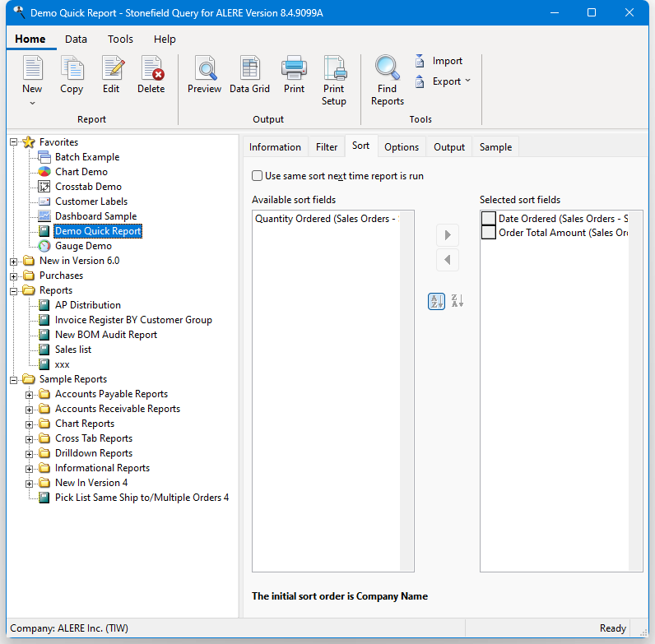This screenshot has height=644, width=655.
Task: Select the Gauge Demo report
Action: [x=84, y=246]
